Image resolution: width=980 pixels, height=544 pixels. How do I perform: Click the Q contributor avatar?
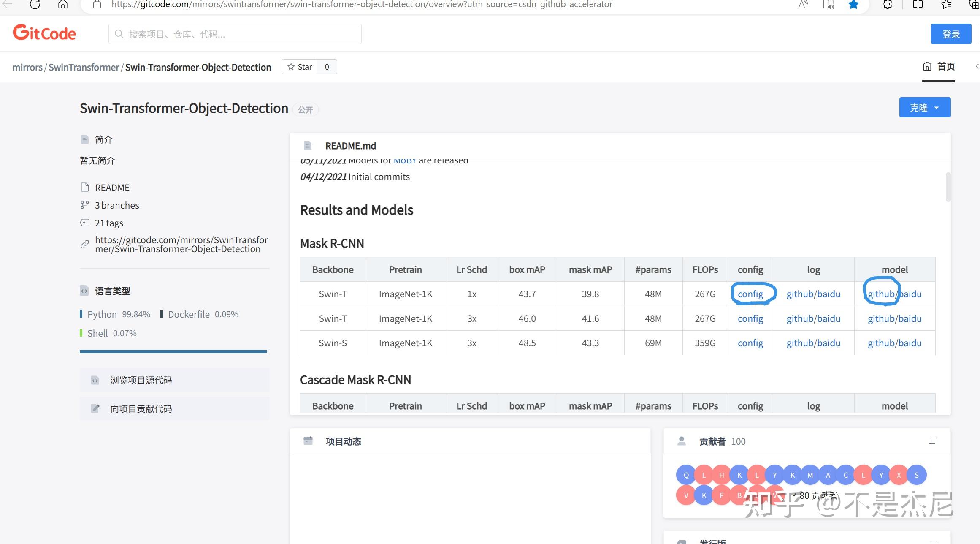[x=686, y=475]
